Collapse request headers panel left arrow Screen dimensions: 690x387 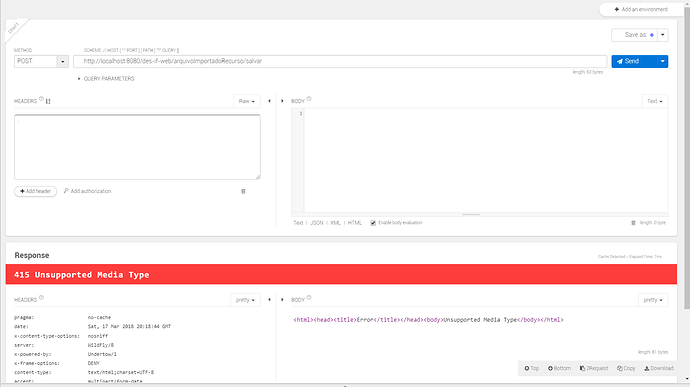(269, 101)
